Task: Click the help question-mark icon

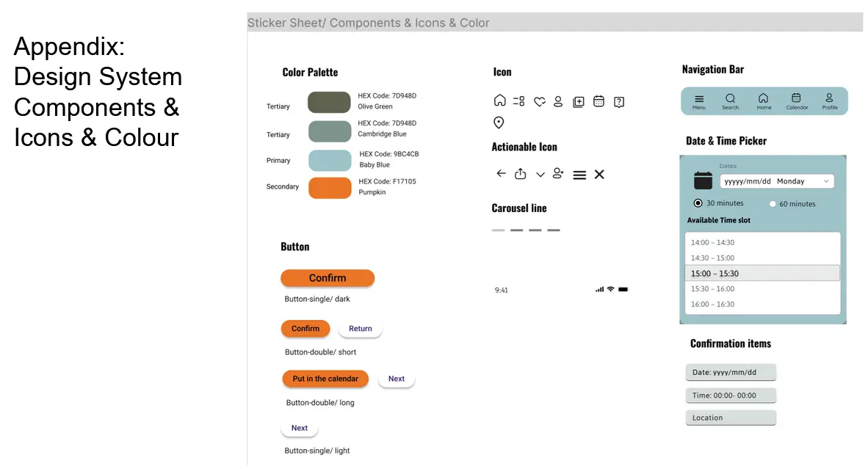Action: 619,102
